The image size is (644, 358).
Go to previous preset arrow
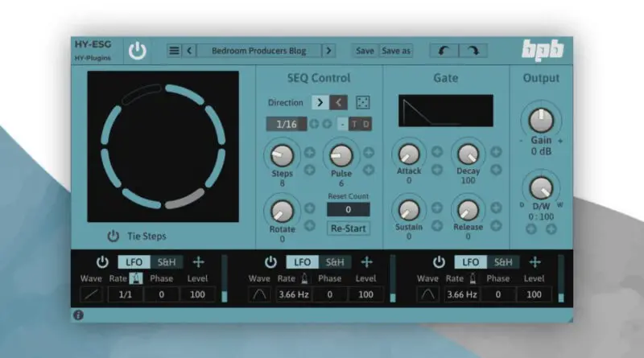(x=189, y=51)
